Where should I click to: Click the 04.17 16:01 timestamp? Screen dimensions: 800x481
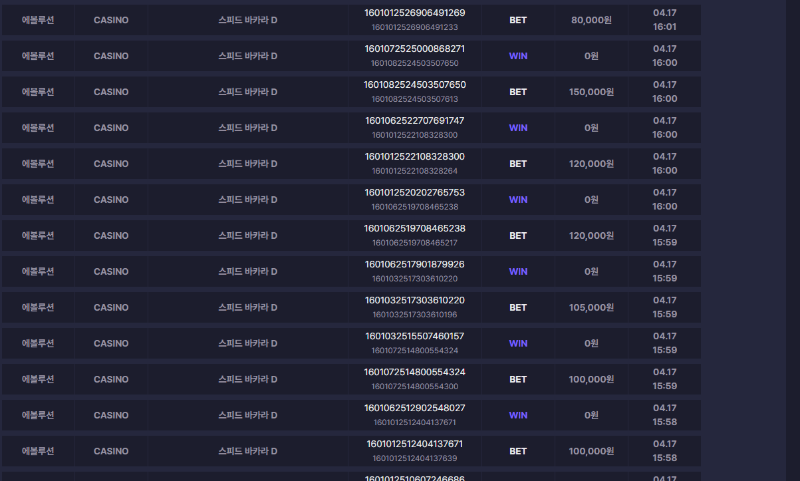point(665,20)
